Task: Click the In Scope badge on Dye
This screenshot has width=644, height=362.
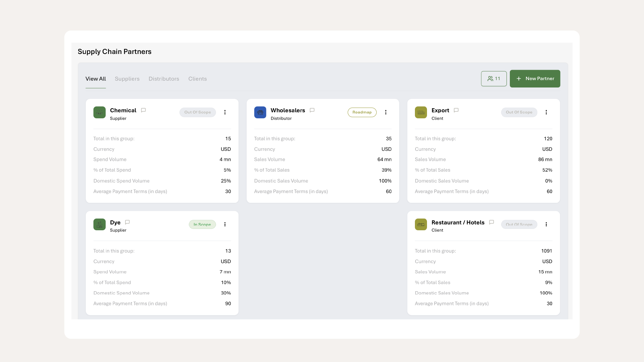Action: click(202, 224)
